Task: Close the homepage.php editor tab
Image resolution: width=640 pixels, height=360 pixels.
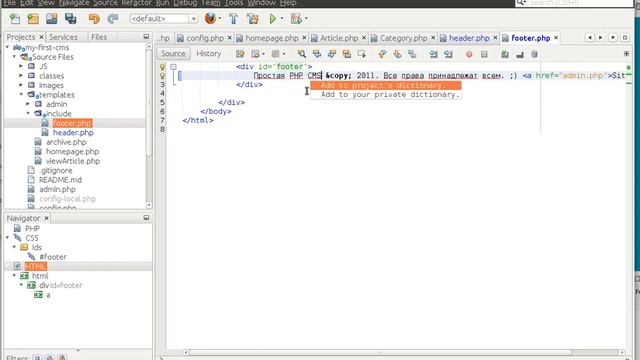Action: click(x=304, y=38)
